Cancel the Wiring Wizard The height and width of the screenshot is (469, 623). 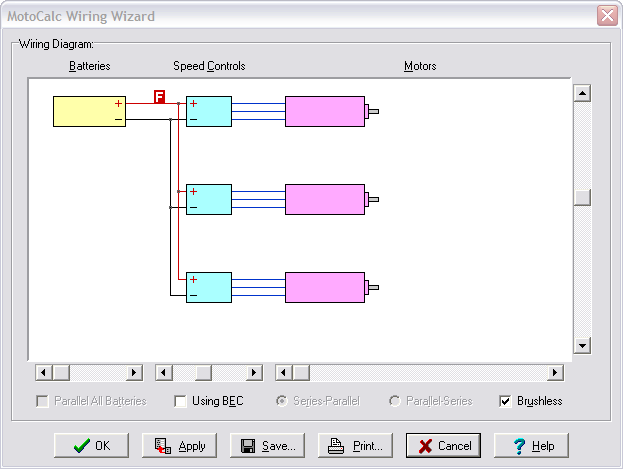click(443, 446)
